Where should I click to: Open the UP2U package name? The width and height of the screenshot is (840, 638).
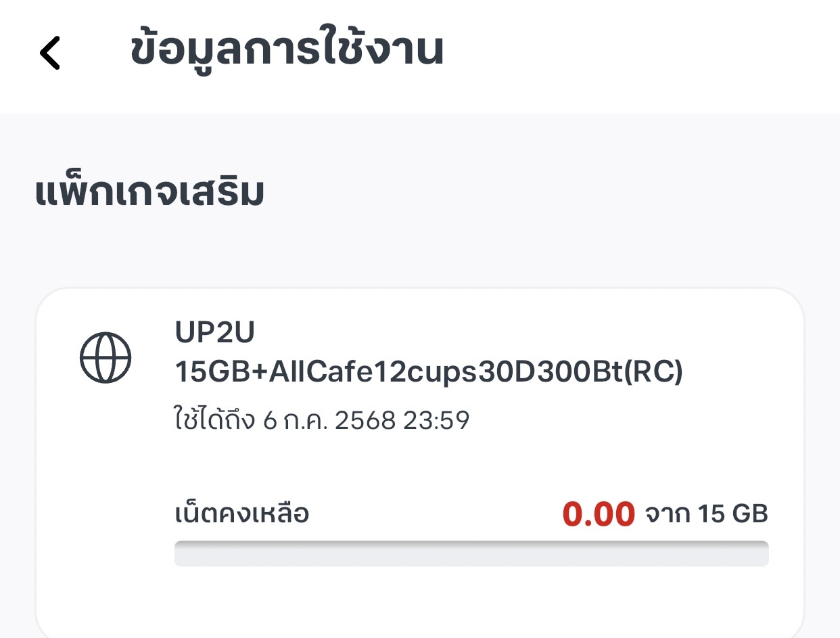point(214,333)
